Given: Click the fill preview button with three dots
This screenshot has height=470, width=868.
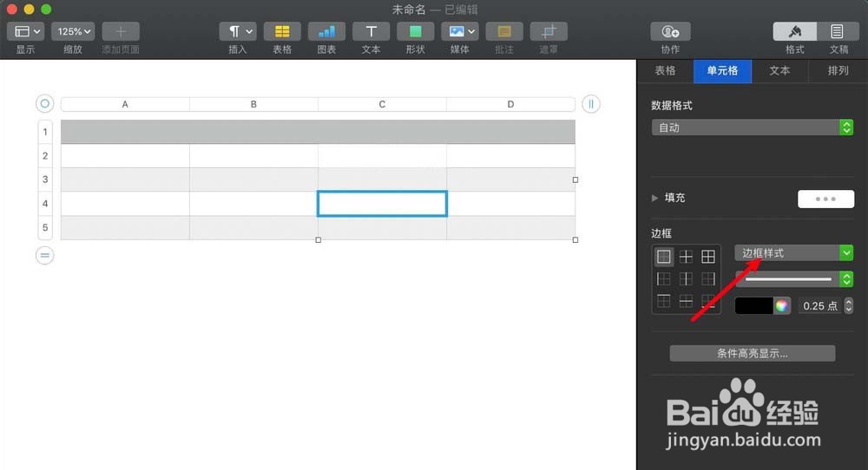Looking at the screenshot, I should (x=825, y=199).
